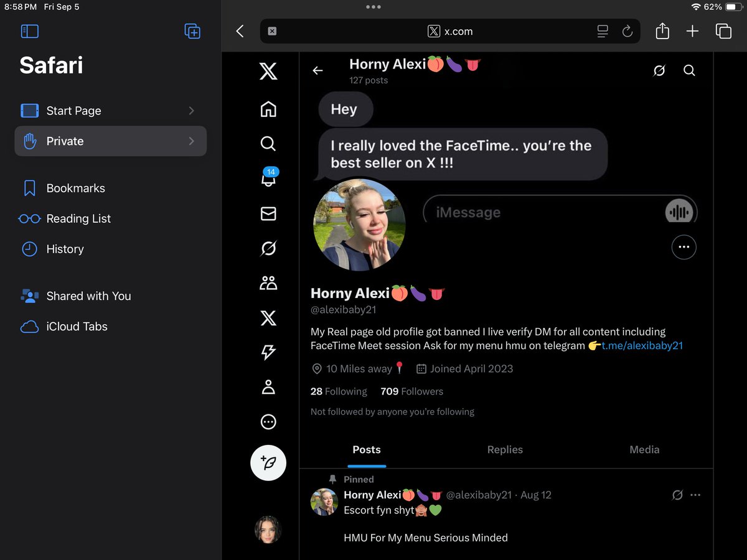The width and height of the screenshot is (747, 560).
Task: Open X Premium in the left rail
Action: [x=268, y=319]
